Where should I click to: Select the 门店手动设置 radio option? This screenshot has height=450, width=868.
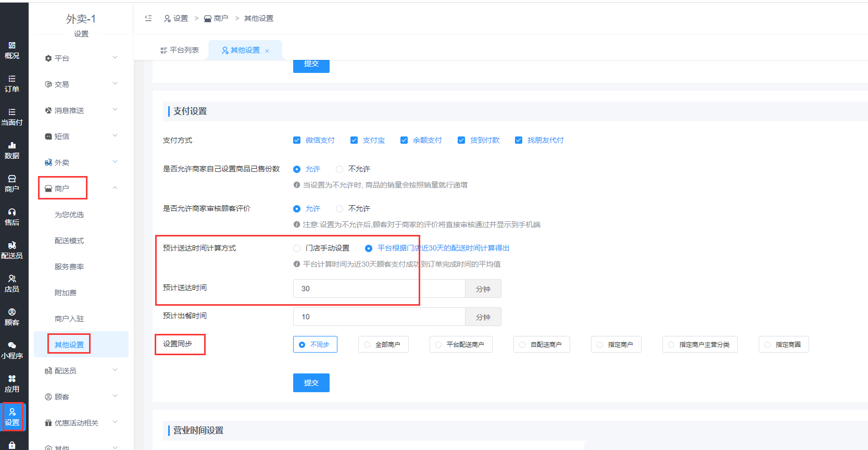297,248
